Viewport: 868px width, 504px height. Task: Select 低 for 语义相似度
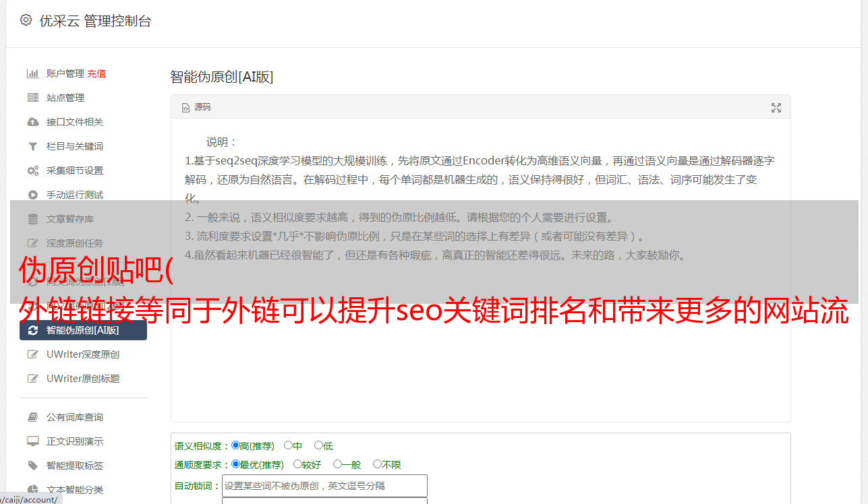[x=318, y=445]
